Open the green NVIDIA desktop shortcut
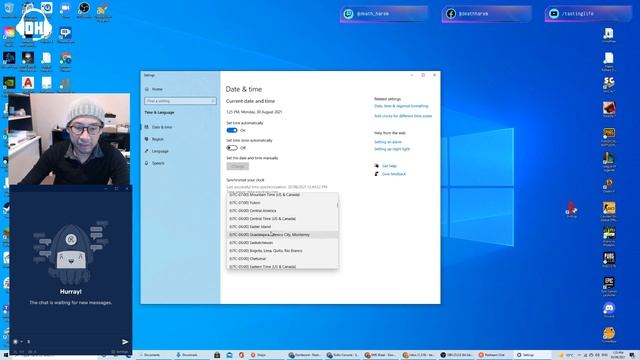 (9, 84)
